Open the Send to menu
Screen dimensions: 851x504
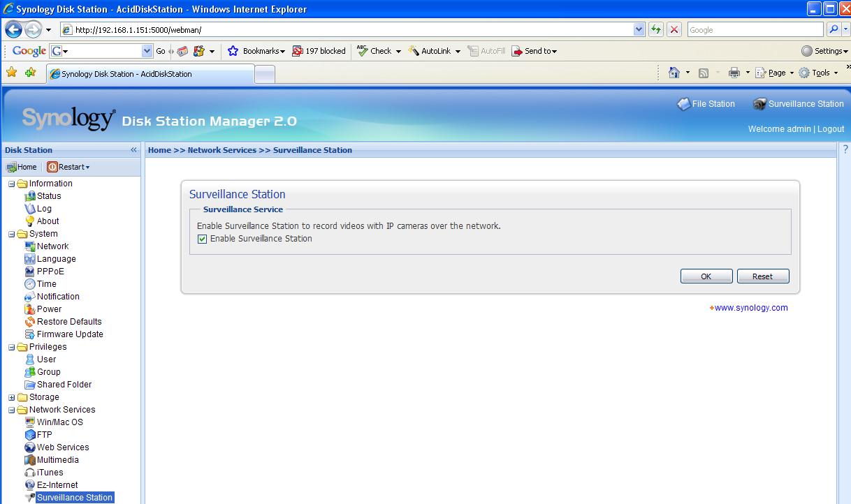534,51
